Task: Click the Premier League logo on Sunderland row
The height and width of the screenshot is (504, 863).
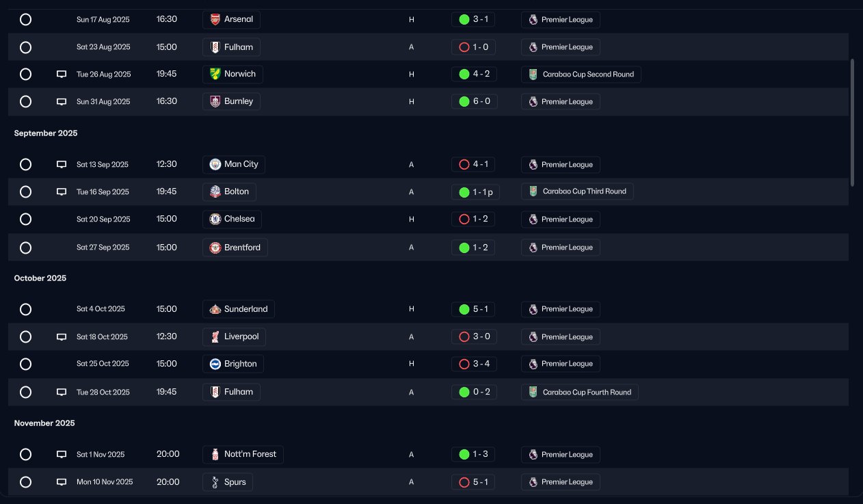Action: point(533,309)
